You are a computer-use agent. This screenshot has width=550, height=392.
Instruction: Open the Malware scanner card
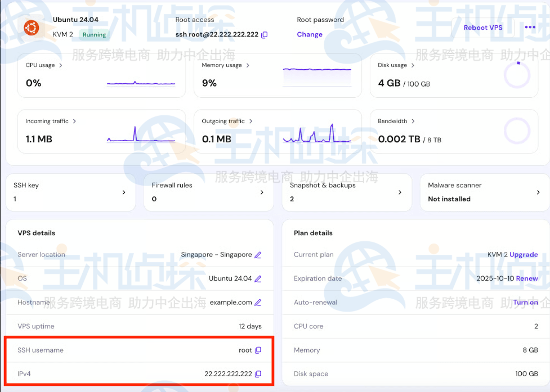point(485,192)
